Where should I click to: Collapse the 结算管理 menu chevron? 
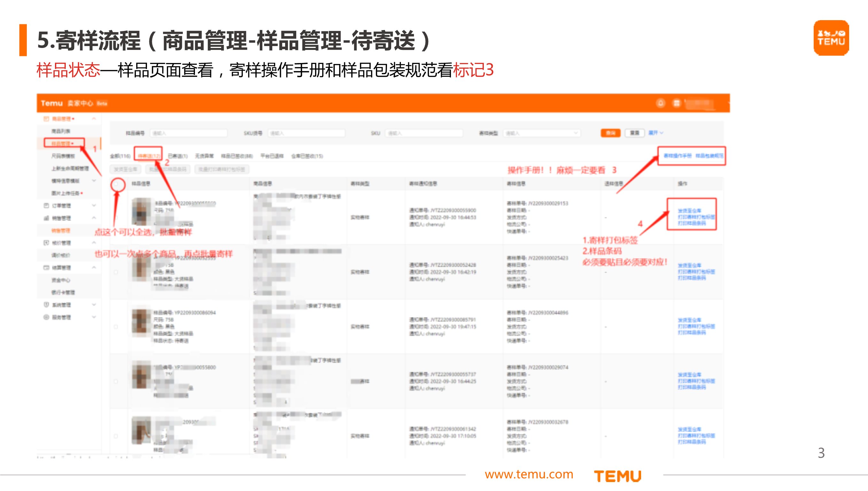click(x=94, y=267)
